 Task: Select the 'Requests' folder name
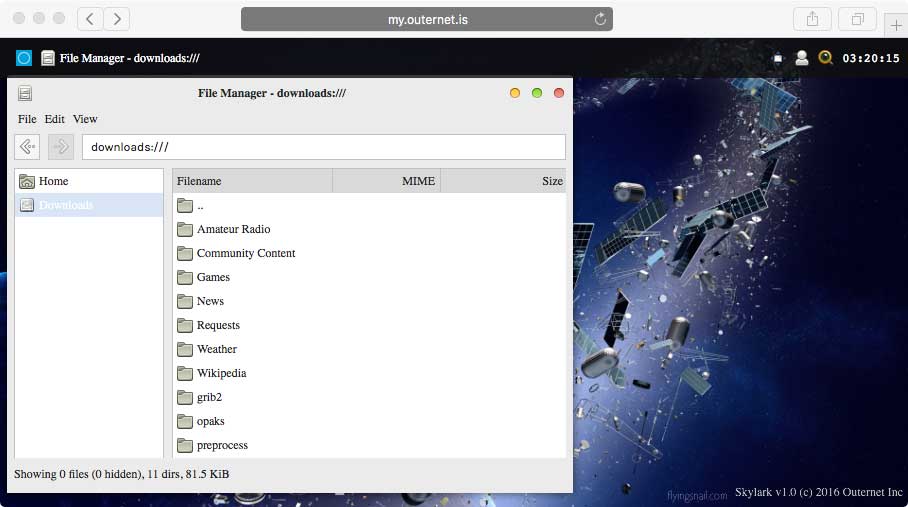(218, 325)
